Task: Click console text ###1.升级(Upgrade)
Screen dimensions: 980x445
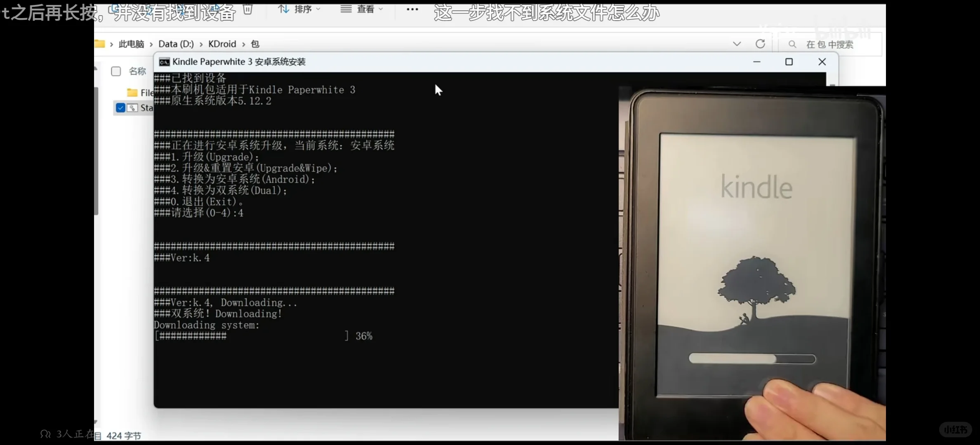Action: tap(206, 157)
